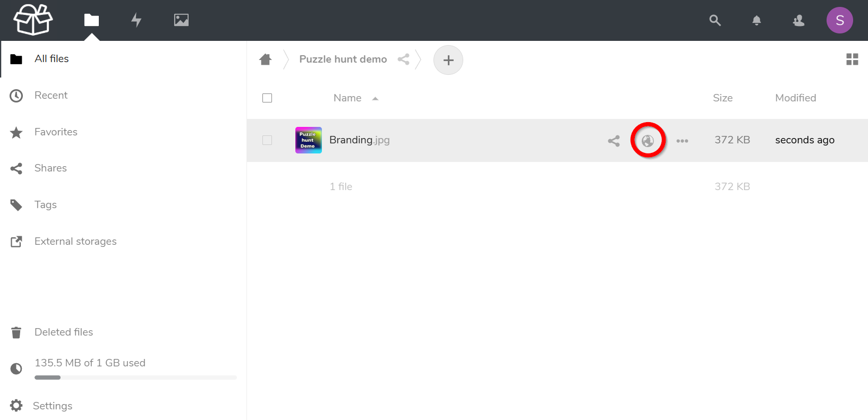The image size is (868, 420).
Task: Click the new file plus button
Action: (x=448, y=60)
